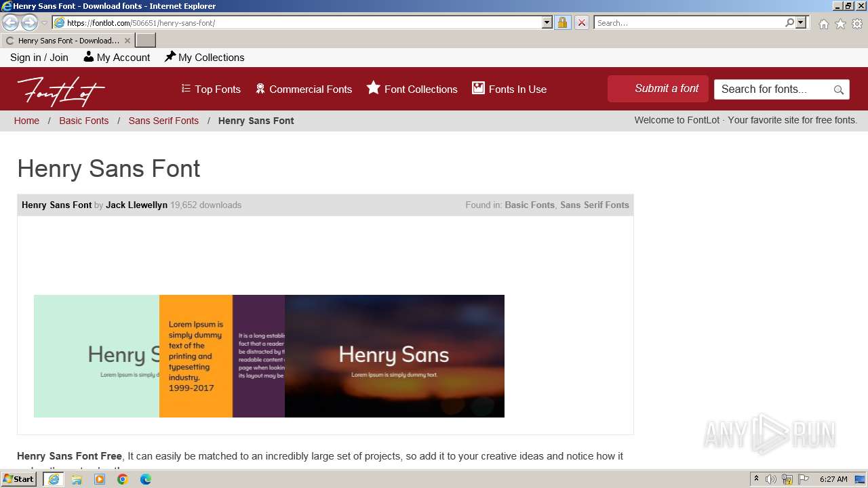Viewport: 868px width, 488px height.
Task: Select the Henry Sans Font browser tab
Action: click(67, 41)
